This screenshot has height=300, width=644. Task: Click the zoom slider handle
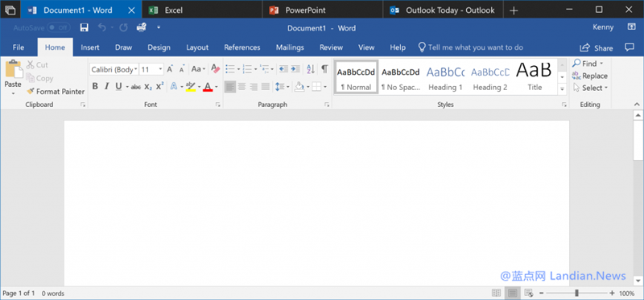pyautogui.click(x=577, y=293)
